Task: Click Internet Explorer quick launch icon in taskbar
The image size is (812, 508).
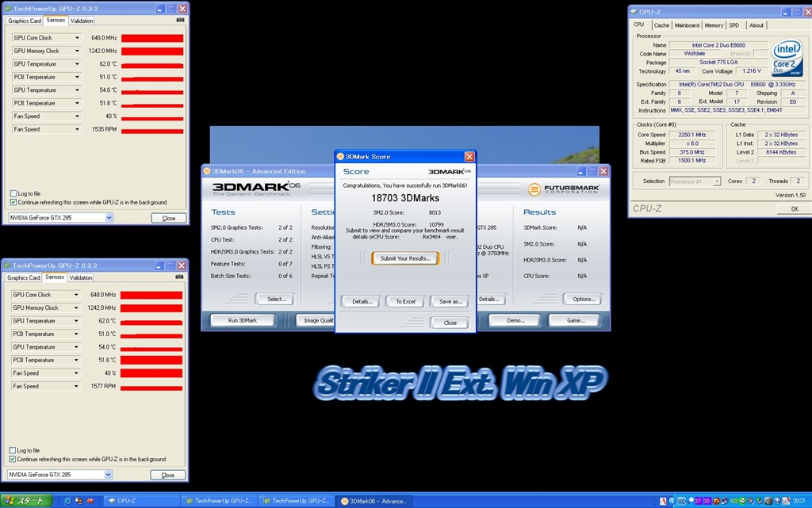Action: pyautogui.click(x=67, y=501)
